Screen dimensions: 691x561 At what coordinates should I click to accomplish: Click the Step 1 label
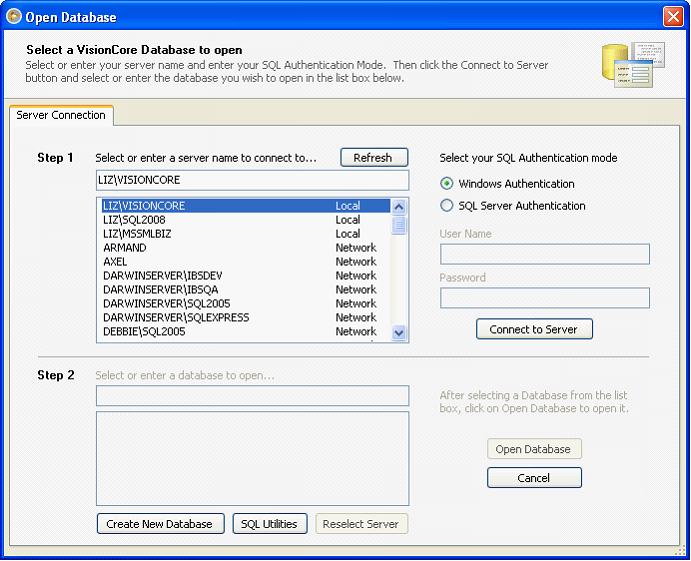point(55,158)
